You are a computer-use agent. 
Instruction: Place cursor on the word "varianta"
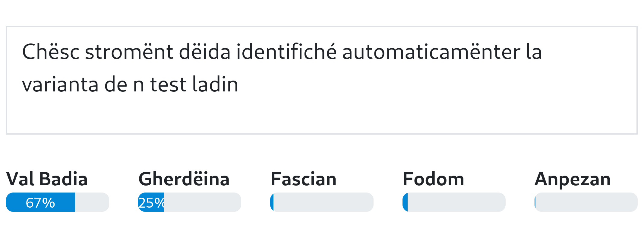pyautogui.click(x=60, y=84)
